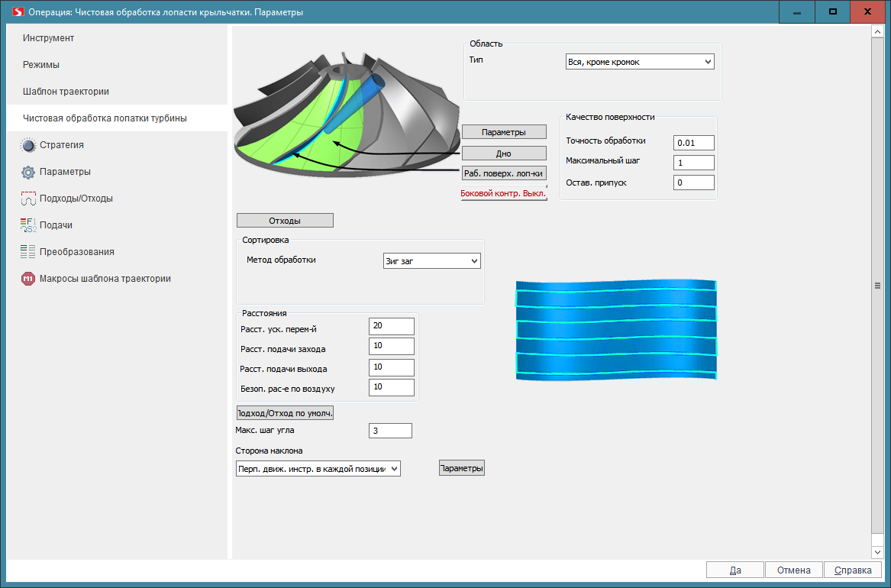Switch to Шаблон траектории section
This screenshot has height=588, width=891.
66,92
